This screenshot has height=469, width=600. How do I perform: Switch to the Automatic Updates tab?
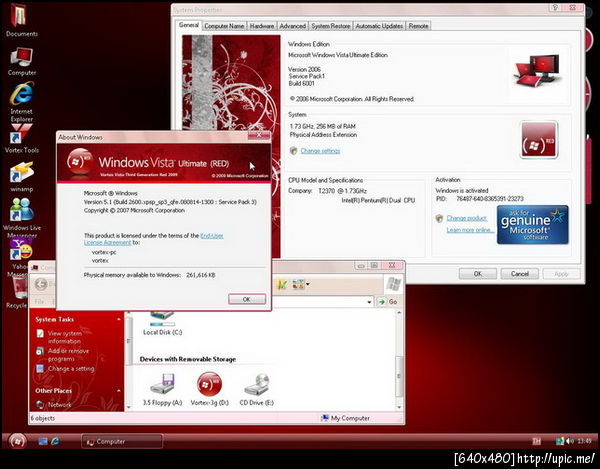click(x=379, y=26)
